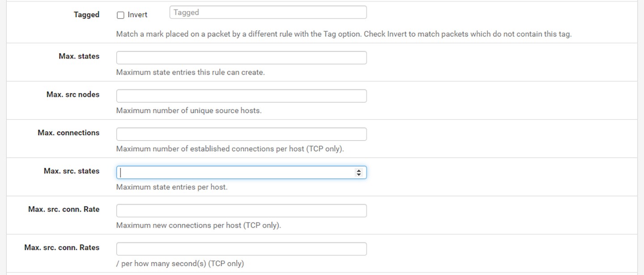Click the Max. src. conn. Rate label
Image resolution: width=644 pixels, height=275 pixels.
64,209
